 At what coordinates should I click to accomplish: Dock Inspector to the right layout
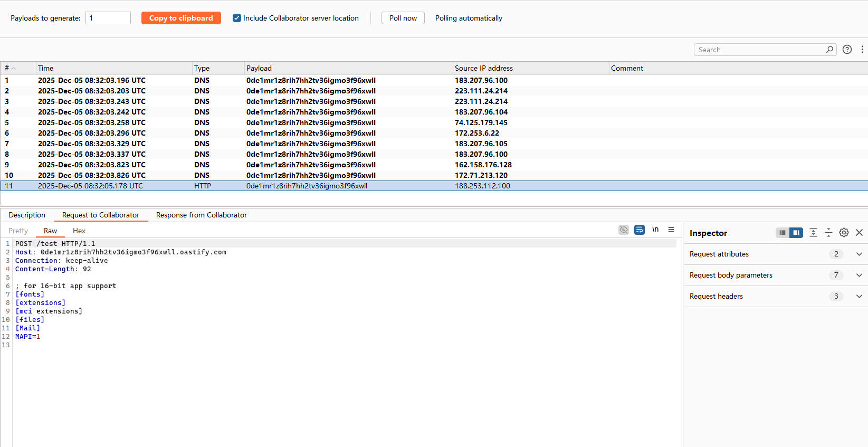coord(796,233)
